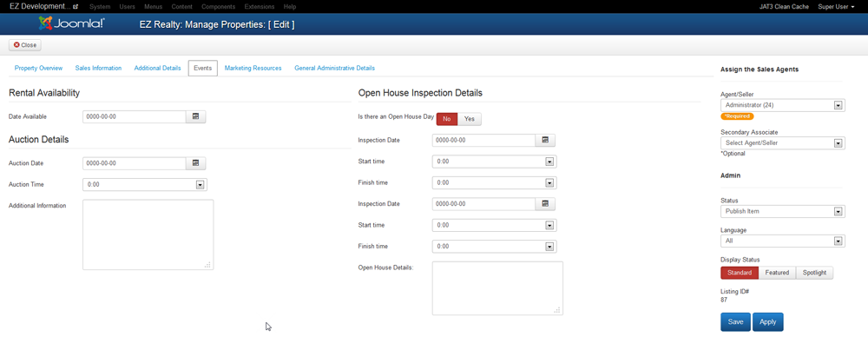
Task: Open the Content menu
Action: 182,7
